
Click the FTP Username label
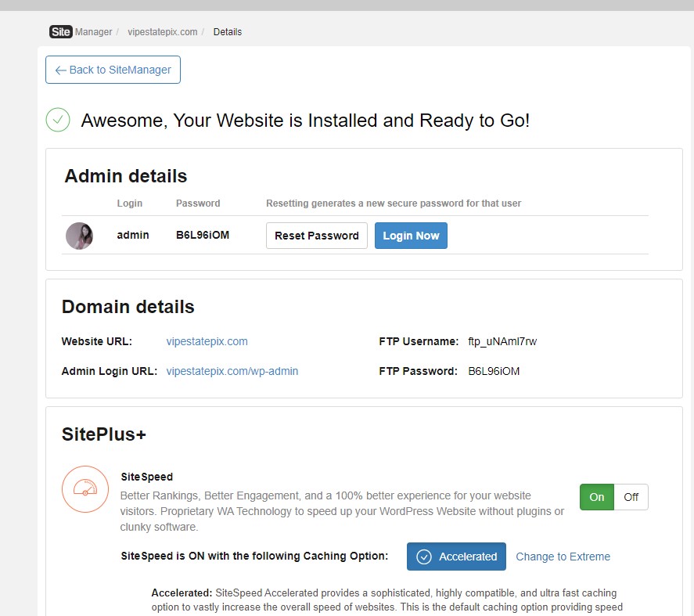coord(419,341)
